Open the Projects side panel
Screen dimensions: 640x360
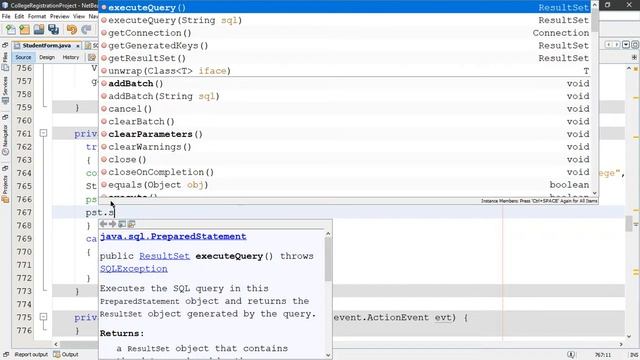[5, 189]
